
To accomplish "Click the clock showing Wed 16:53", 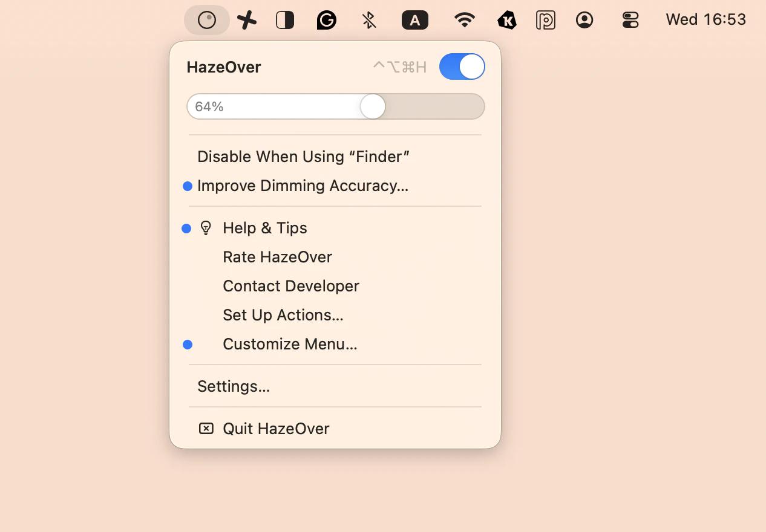I will click(x=705, y=19).
